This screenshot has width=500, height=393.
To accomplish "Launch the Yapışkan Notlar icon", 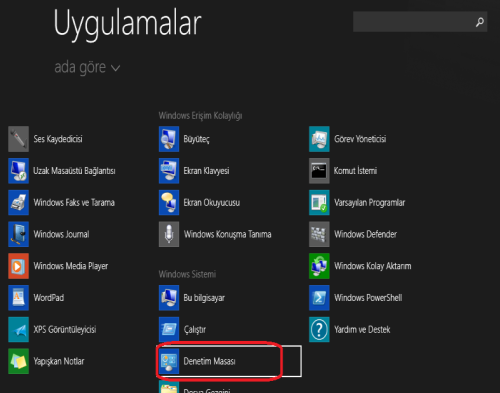I will click(18, 361).
